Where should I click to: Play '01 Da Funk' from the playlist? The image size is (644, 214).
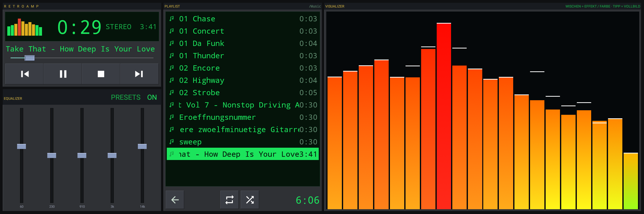(x=243, y=43)
